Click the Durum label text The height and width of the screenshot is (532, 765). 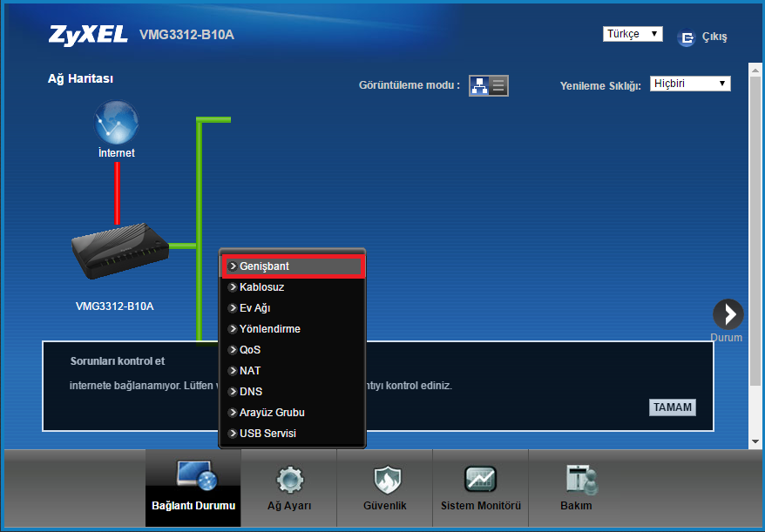coord(727,338)
